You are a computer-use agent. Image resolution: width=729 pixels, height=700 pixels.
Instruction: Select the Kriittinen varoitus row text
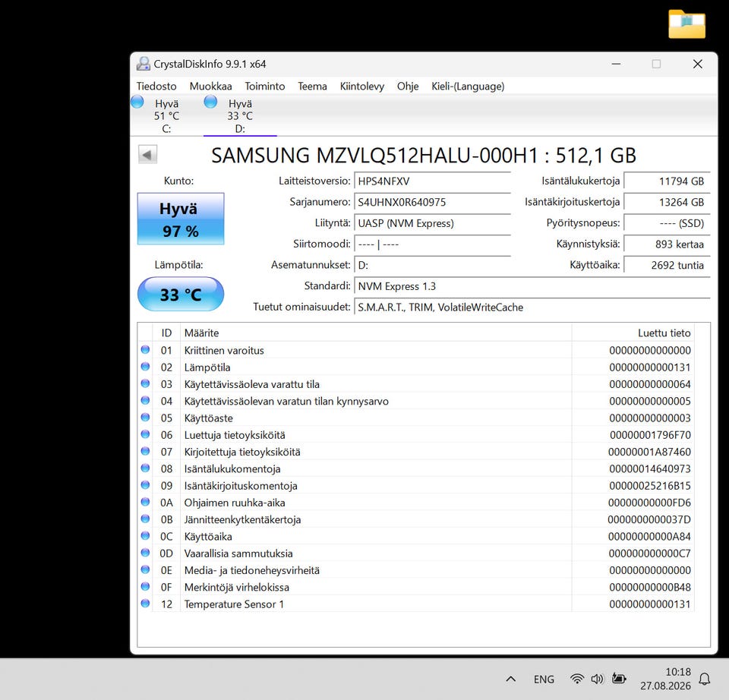pyautogui.click(x=224, y=351)
